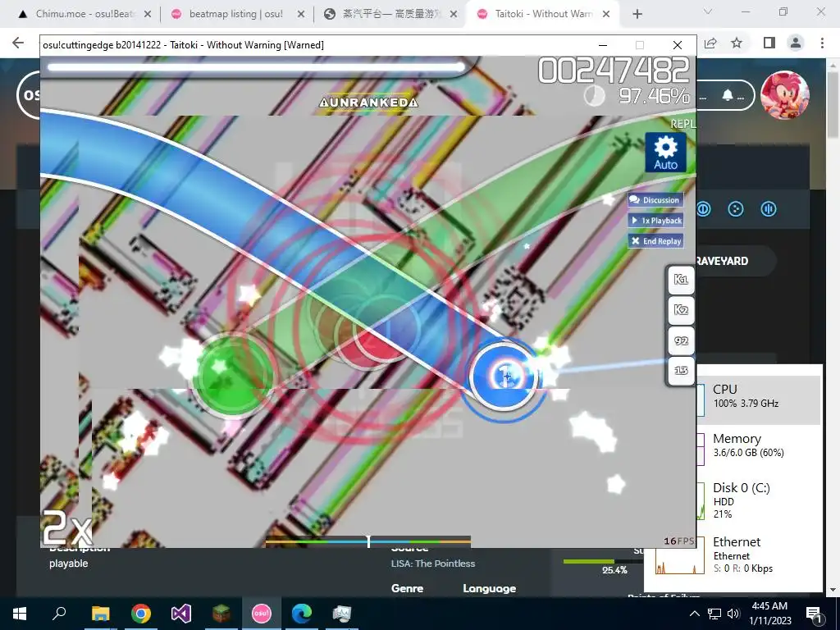Viewport: 840px width, 630px height.
Task: Select Disk 0 (C:) in performance panel
Action: coord(758,500)
